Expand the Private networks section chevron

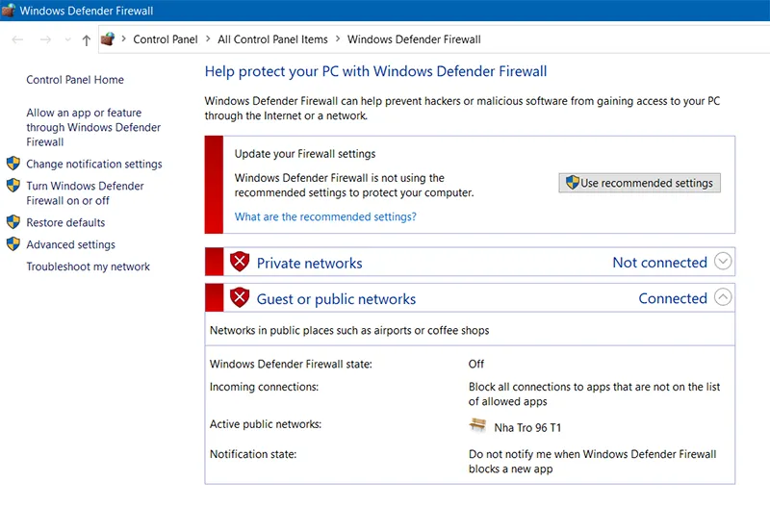pos(724,262)
